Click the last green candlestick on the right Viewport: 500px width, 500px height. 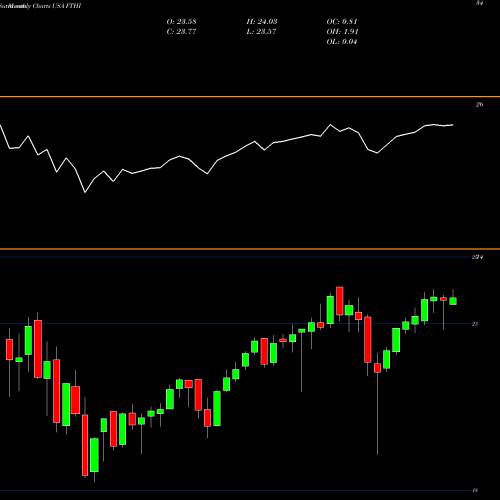453,301
